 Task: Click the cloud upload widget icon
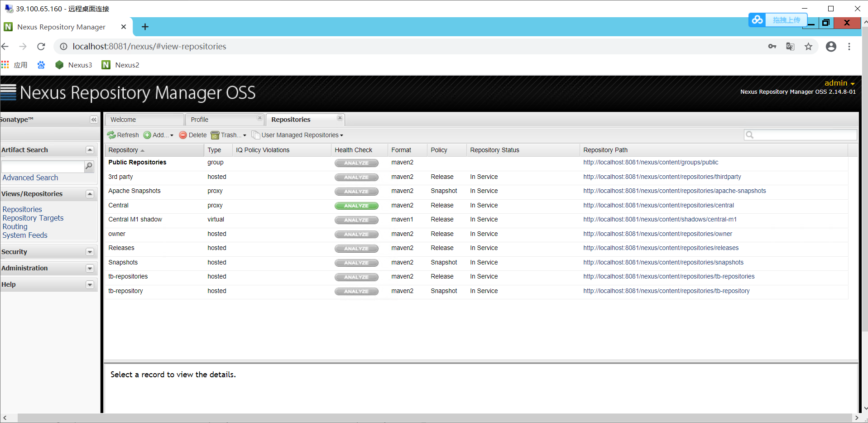(757, 20)
